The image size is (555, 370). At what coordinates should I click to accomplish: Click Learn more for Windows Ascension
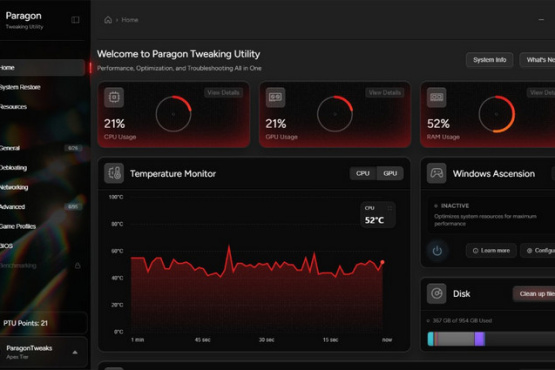click(491, 251)
